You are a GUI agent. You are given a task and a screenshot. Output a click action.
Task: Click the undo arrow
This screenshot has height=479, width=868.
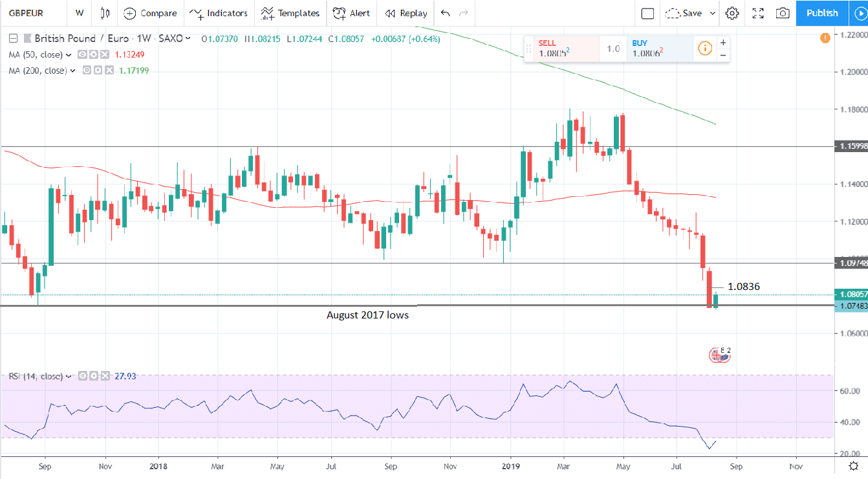[x=445, y=13]
